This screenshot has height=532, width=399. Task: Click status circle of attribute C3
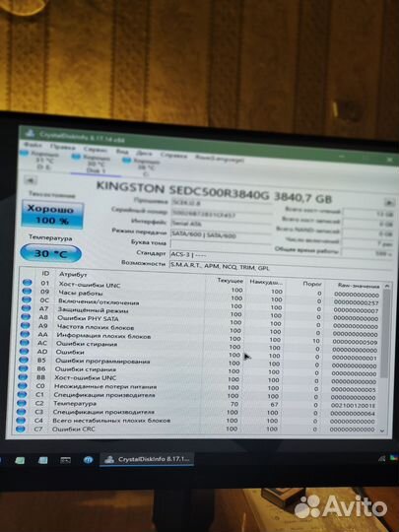[21, 412]
